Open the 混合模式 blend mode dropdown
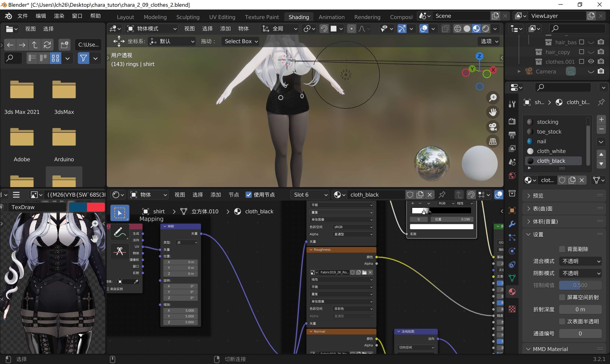The image size is (610, 364). click(x=580, y=261)
